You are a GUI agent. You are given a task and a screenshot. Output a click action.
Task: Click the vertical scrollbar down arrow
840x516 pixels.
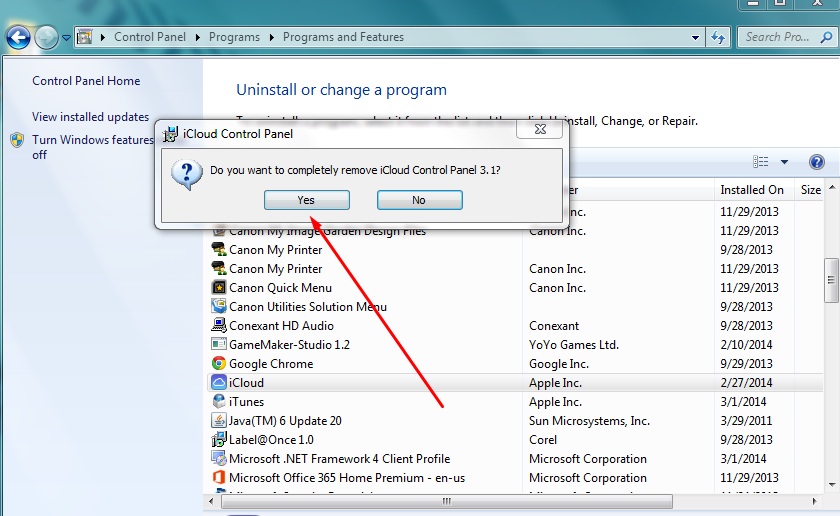[x=831, y=485]
